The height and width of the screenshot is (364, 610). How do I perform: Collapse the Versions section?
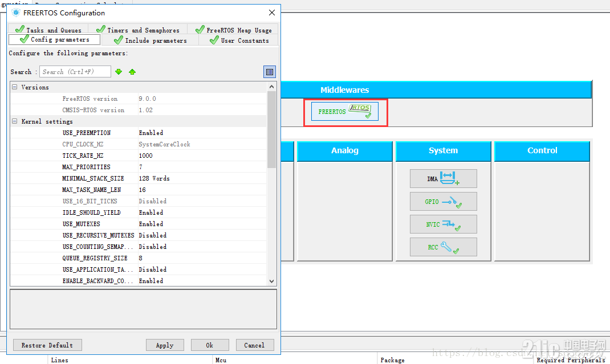pos(14,87)
